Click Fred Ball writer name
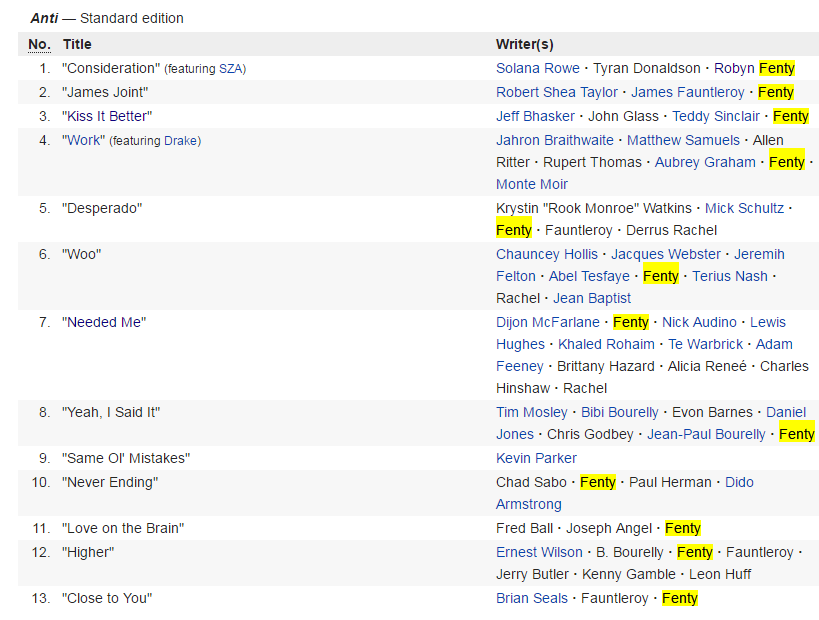The width and height of the screenshot is (819, 620). point(524,529)
